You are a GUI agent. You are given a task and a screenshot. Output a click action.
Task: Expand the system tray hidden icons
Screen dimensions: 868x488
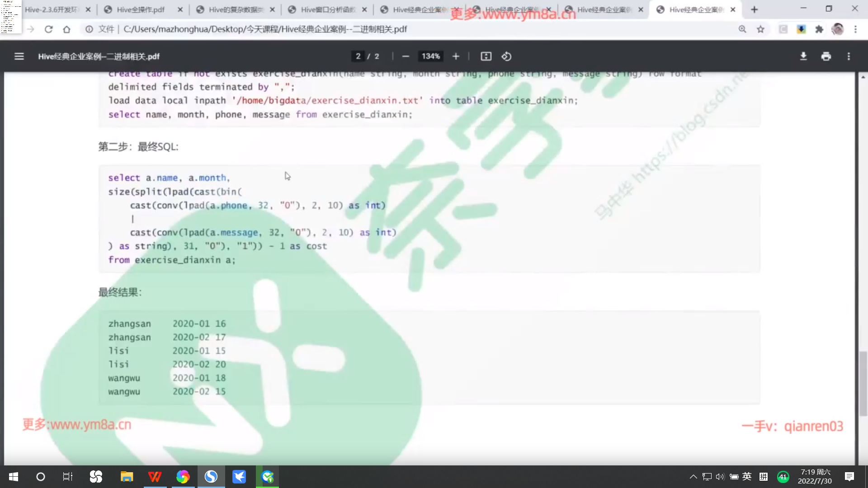click(x=693, y=477)
